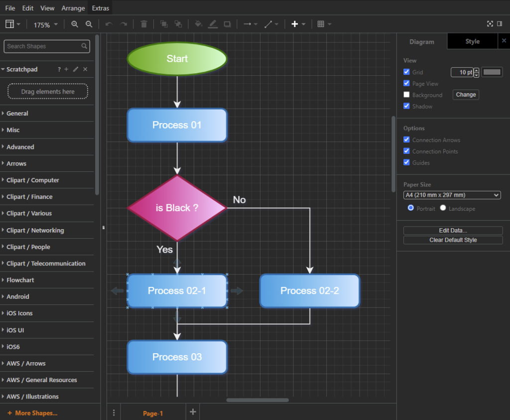Expand the Flowchart shapes category

point(20,280)
